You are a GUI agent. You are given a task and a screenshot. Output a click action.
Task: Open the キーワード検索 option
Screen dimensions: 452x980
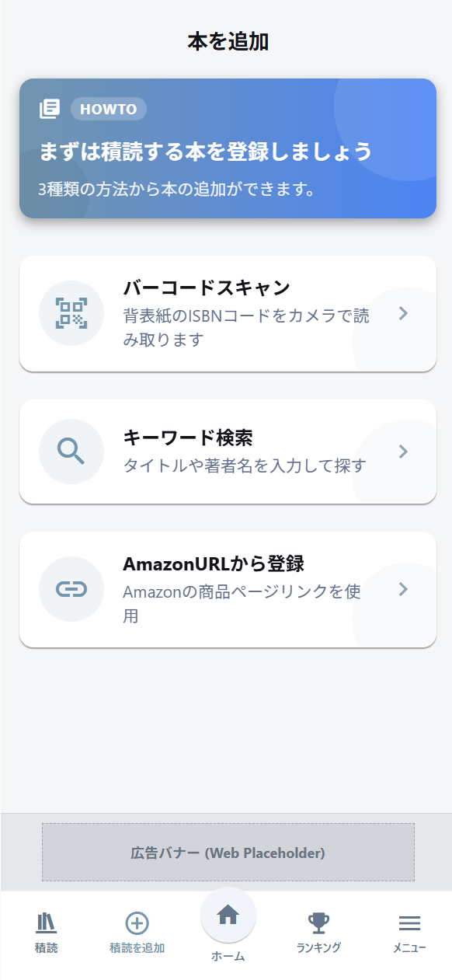tap(226, 451)
